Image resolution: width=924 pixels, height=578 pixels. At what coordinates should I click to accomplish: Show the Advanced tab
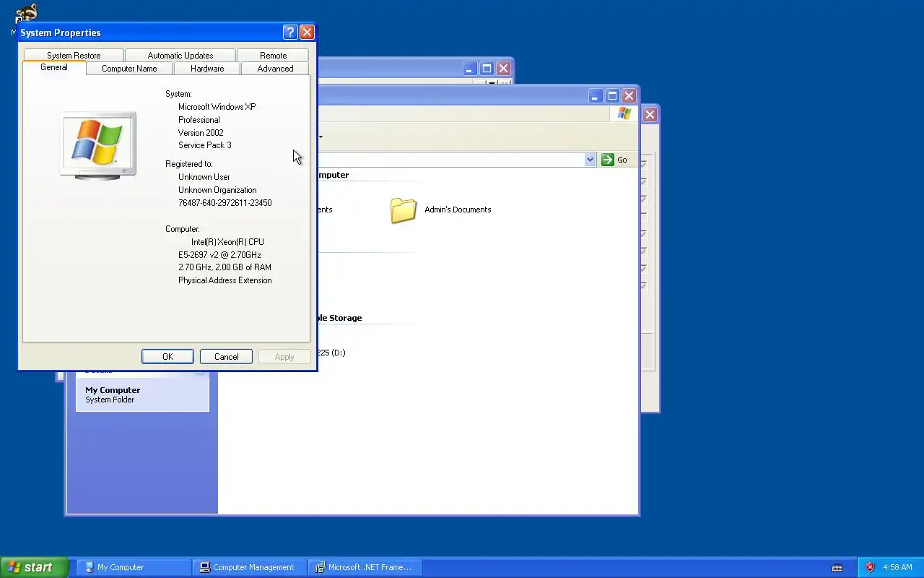point(275,69)
